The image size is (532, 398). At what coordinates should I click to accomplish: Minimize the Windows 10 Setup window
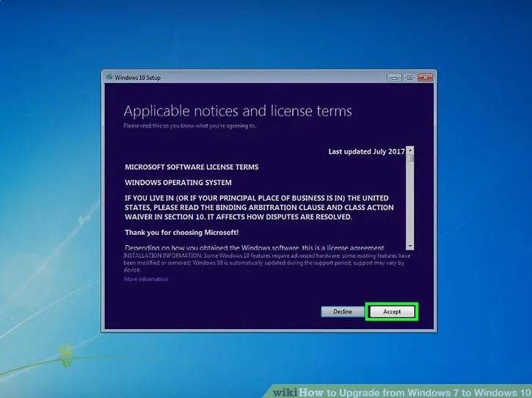[x=394, y=76]
